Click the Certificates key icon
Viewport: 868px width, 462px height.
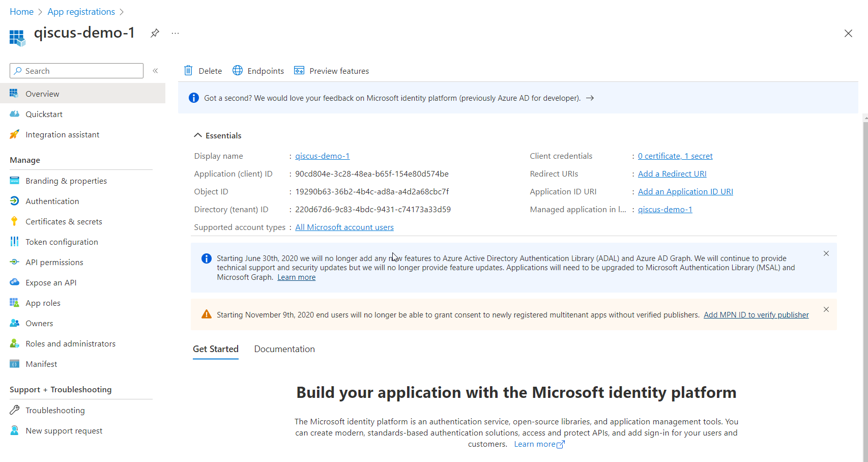[14, 221]
